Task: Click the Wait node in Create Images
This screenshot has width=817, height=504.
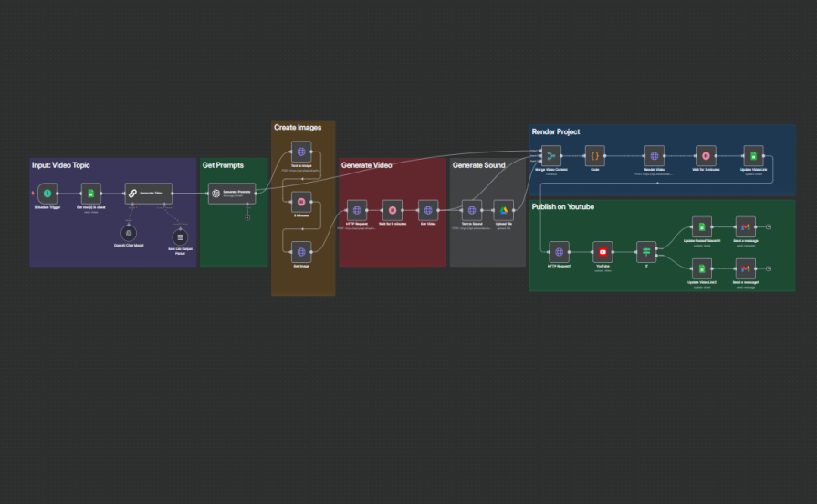Action: click(302, 200)
